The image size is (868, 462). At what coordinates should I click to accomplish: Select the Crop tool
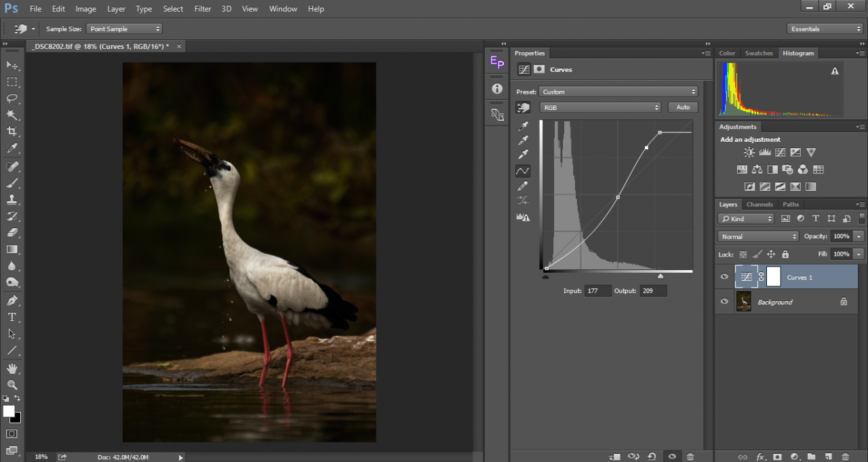click(12, 132)
